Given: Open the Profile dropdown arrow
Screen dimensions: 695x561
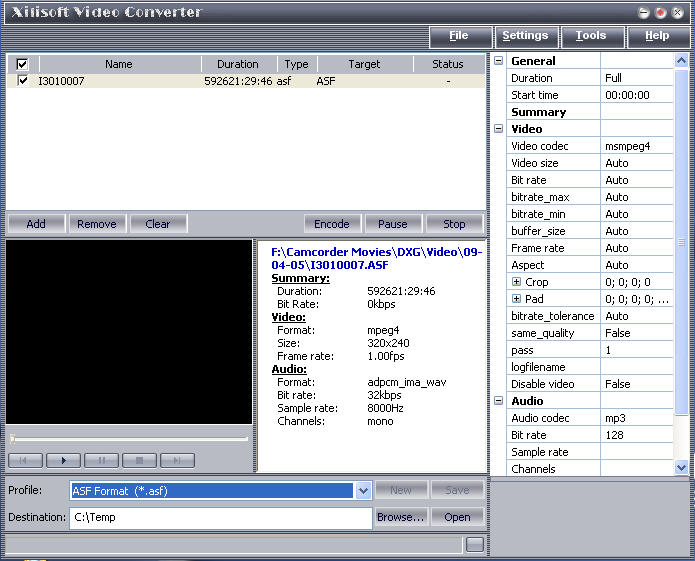Looking at the screenshot, I should (363, 491).
